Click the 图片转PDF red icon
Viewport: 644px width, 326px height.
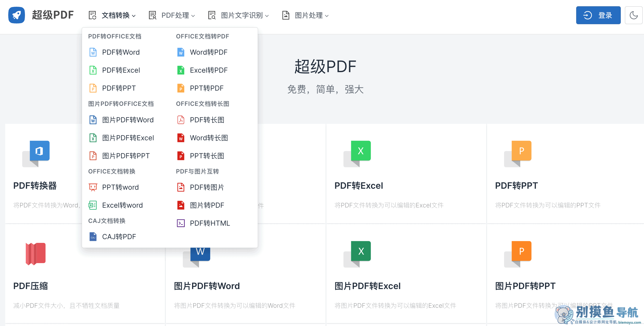tap(181, 205)
